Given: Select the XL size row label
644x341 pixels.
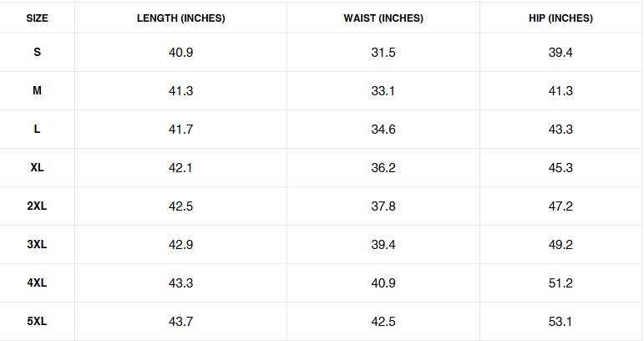Looking at the screenshot, I should tap(37, 168).
